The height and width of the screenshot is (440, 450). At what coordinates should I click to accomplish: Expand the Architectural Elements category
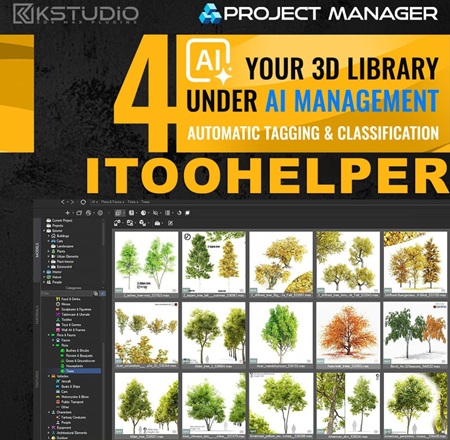[x=49, y=433]
